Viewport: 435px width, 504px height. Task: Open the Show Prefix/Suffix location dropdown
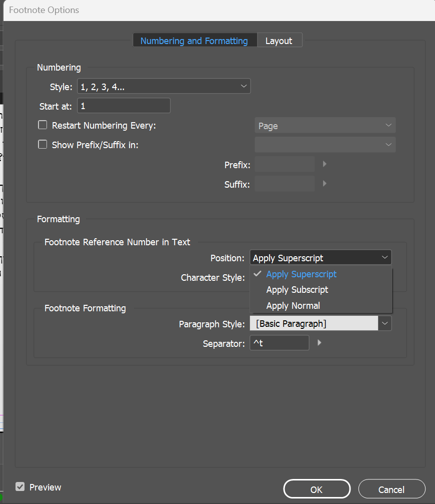coord(324,145)
